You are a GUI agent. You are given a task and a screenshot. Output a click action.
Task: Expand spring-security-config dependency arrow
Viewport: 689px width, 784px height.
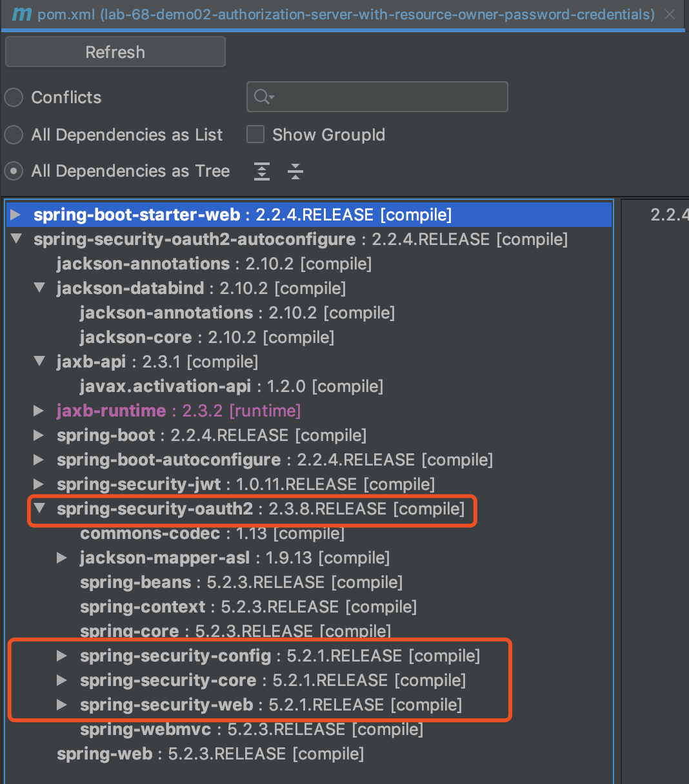pos(62,656)
